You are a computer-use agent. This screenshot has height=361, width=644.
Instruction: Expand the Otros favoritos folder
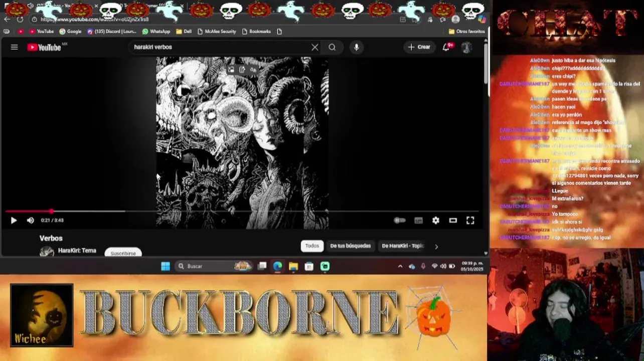[x=466, y=31]
